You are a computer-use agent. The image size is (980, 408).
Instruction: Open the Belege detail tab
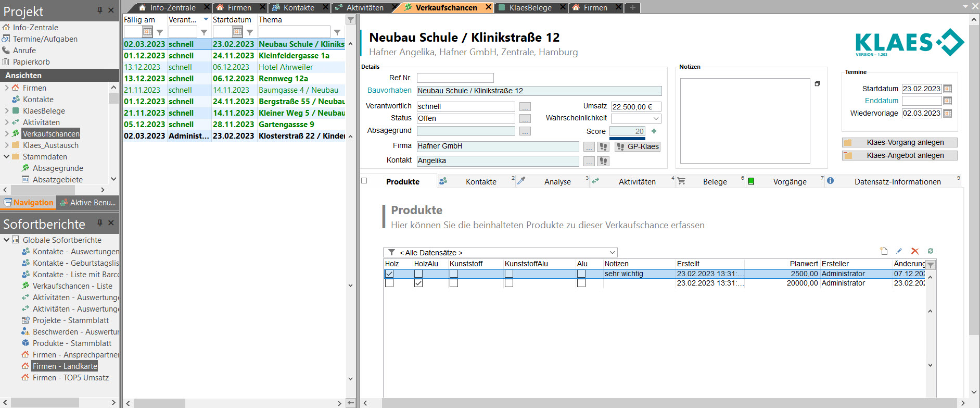click(x=715, y=181)
